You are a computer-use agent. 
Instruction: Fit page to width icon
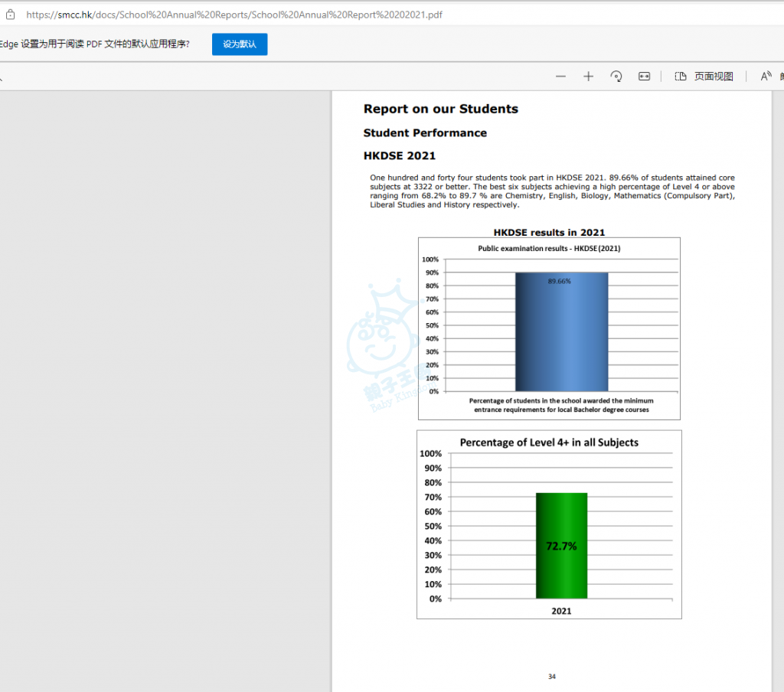644,76
